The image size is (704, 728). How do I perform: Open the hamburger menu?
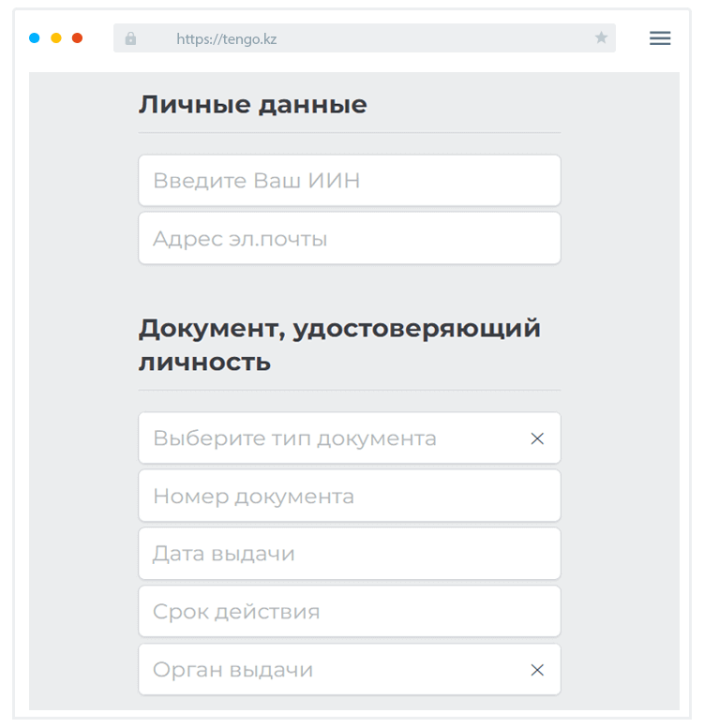click(x=659, y=38)
